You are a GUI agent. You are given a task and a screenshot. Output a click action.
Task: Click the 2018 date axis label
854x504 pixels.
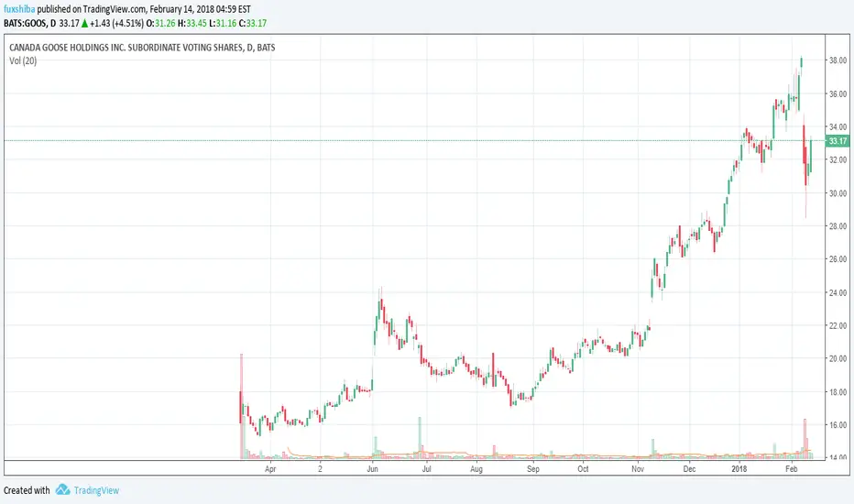click(739, 468)
